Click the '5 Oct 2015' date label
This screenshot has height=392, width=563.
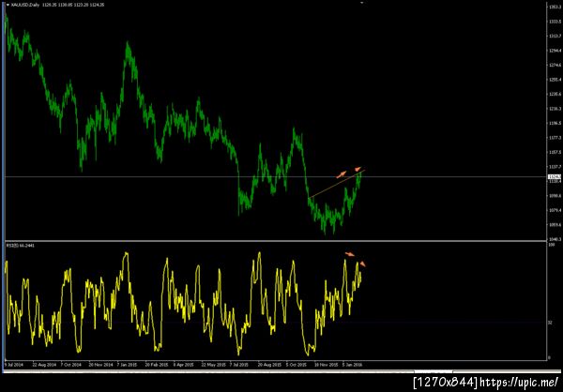(x=297, y=364)
